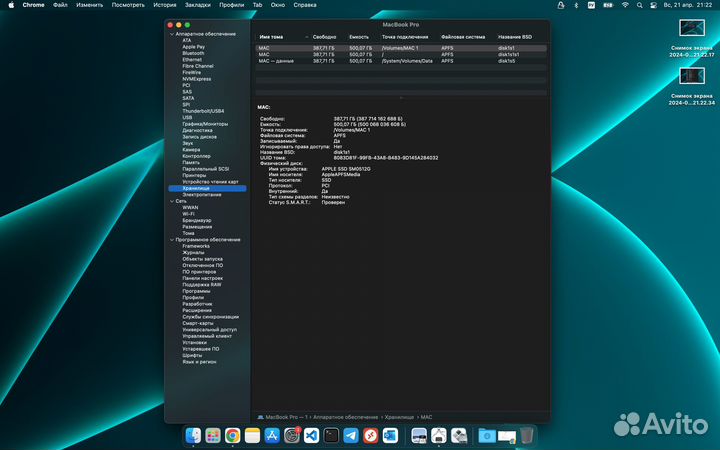Sort by the Файловая система column

tap(463, 37)
